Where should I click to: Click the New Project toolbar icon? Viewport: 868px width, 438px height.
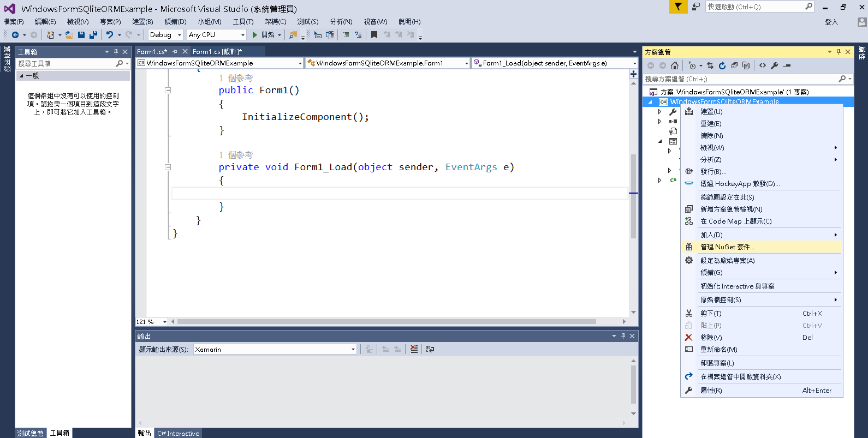click(x=50, y=35)
